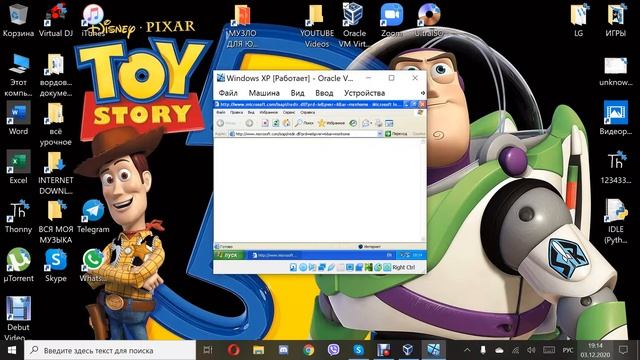Viewport: 640px width, 360px height.
Task: Select the Oracle VM VirtualBox desktop icon
Action: (x=353, y=25)
